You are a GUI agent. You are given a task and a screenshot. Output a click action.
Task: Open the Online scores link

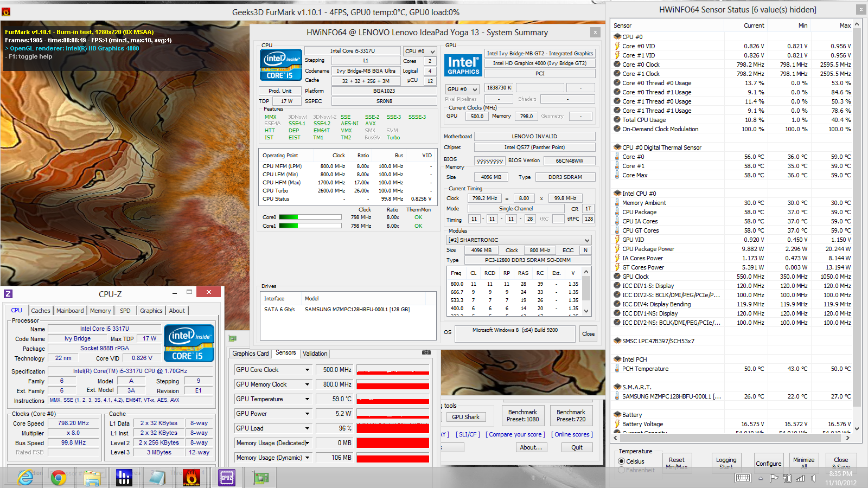[572, 434]
